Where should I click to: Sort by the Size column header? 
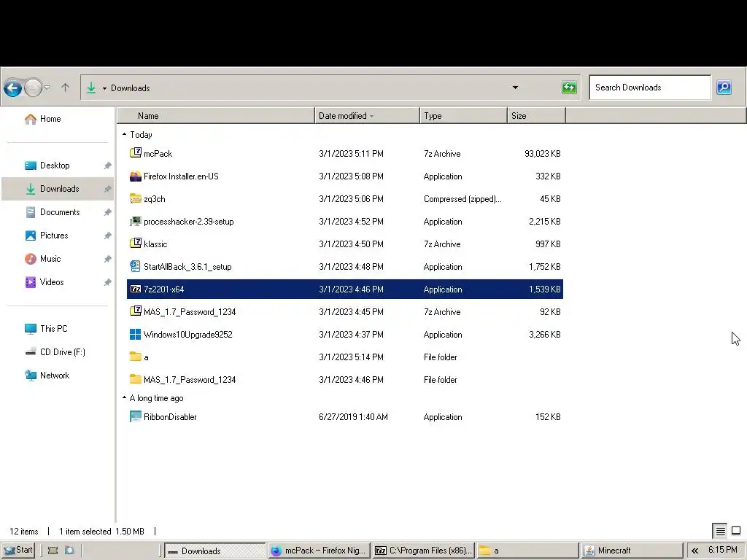coord(536,116)
